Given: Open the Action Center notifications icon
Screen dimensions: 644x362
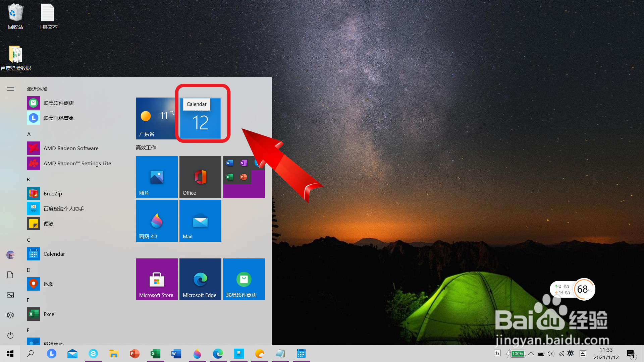Looking at the screenshot, I should point(631,354).
